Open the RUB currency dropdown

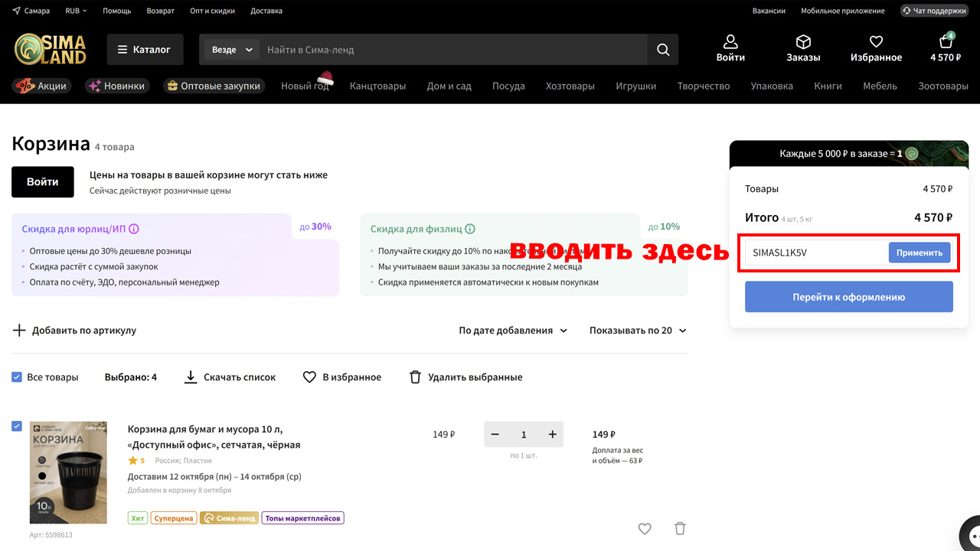pyautogui.click(x=76, y=11)
